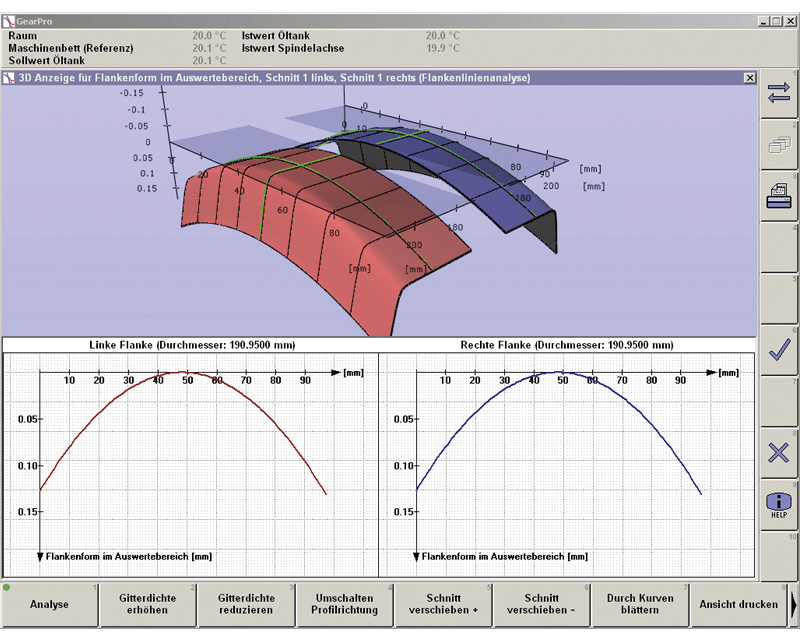
Task: Click the swap arrows icon in sidebar
Action: click(779, 94)
